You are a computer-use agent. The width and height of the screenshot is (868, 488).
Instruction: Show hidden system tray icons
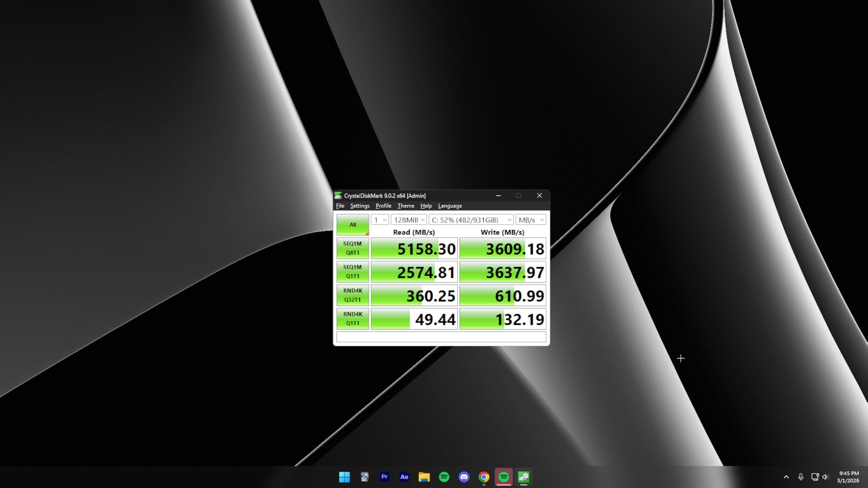(786, 477)
